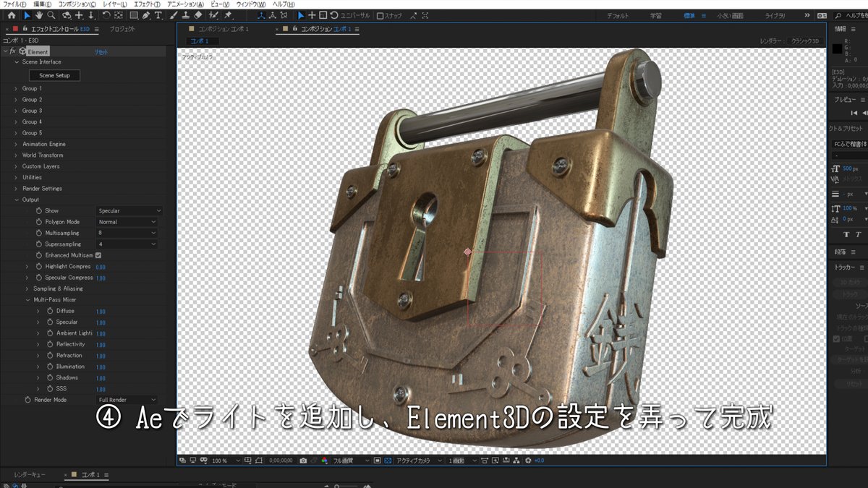The image size is (868, 488).
Task: Open the Multisampling value dropdown
Action: tap(127, 233)
